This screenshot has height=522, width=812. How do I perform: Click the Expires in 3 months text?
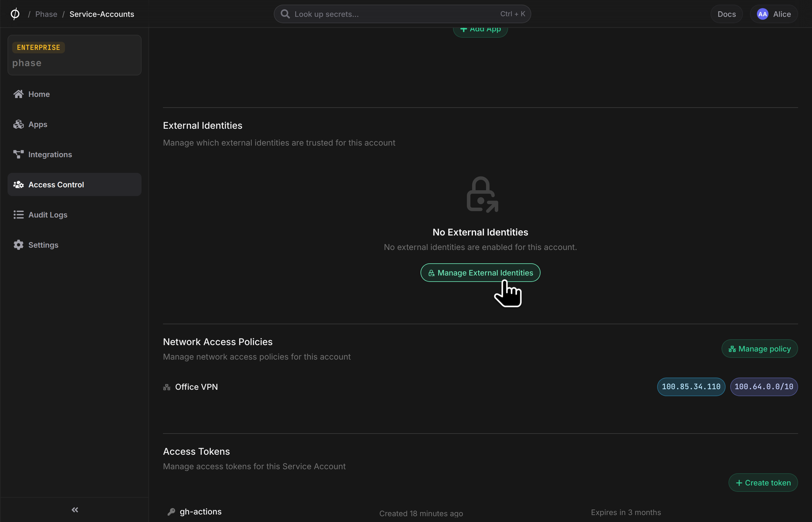pos(626,512)
